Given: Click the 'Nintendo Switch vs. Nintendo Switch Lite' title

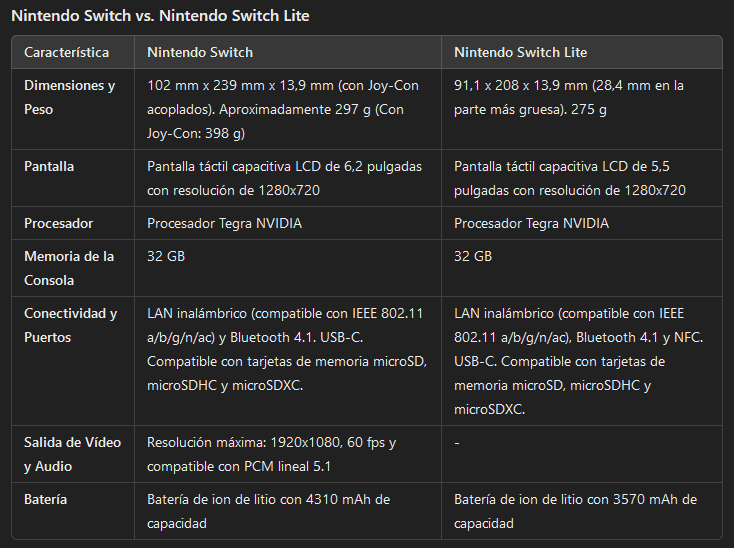Looking at the screenshot, I should point(160,16).
